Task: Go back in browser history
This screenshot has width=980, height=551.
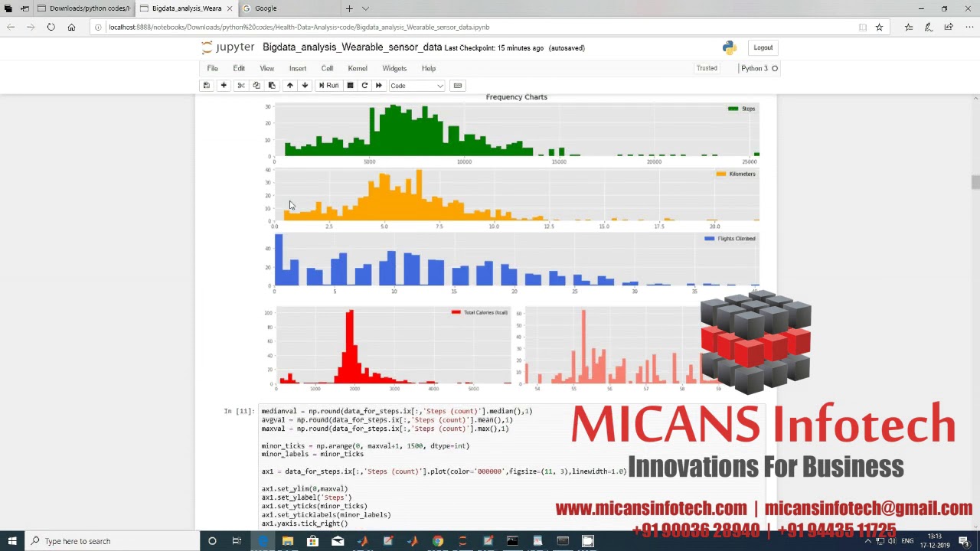Action: pyautogui.click(x=11, y=27)
